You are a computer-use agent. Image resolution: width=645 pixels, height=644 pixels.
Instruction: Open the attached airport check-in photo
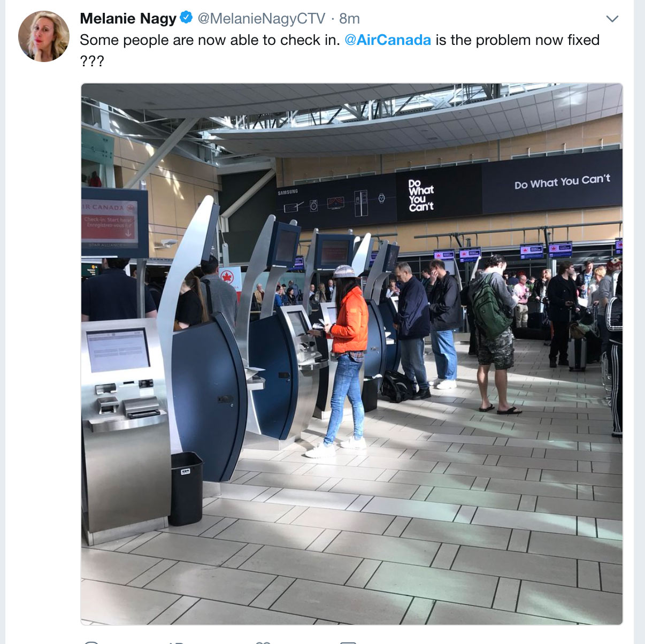tap(351, 354)
